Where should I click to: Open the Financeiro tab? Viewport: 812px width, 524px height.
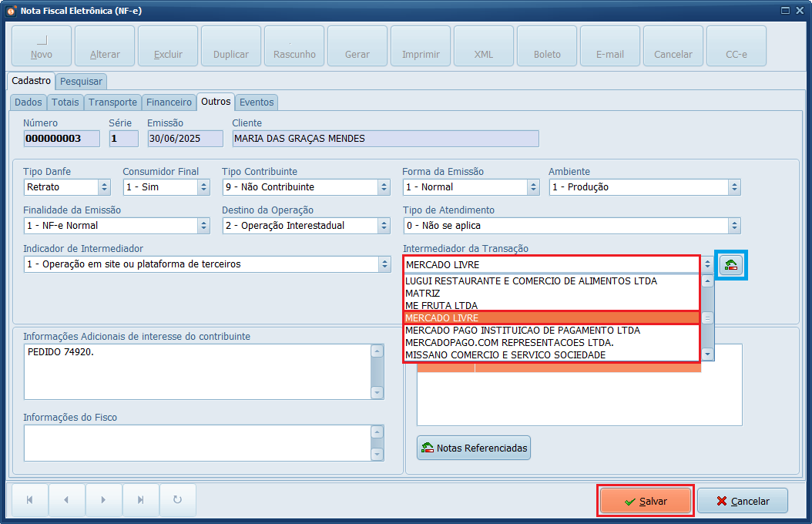tap(169, 102)
